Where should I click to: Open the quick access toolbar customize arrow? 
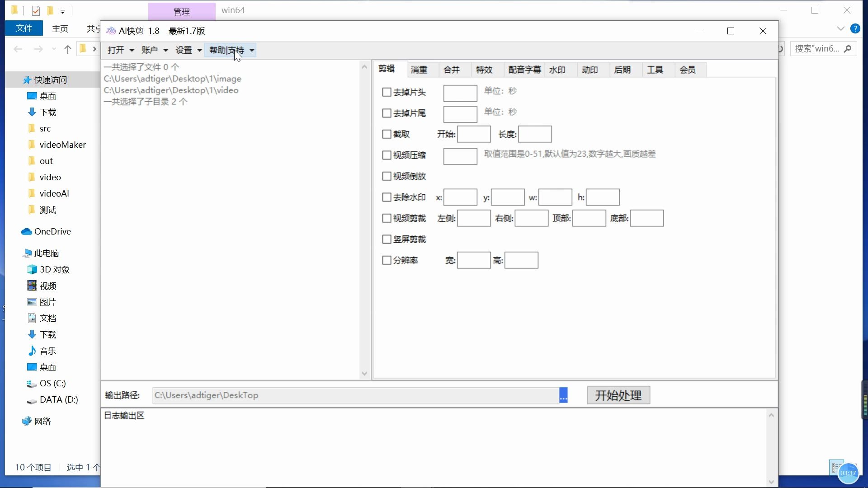(62, 11)
